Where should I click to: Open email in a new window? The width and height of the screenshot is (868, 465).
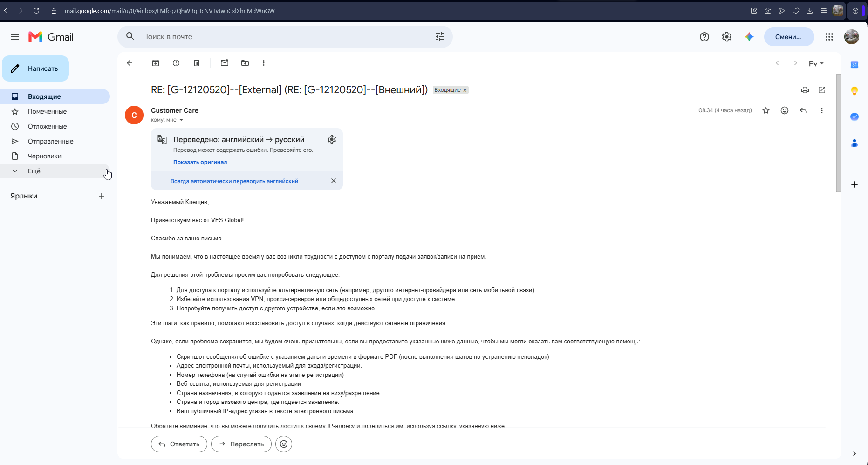[x=822, y=90]
